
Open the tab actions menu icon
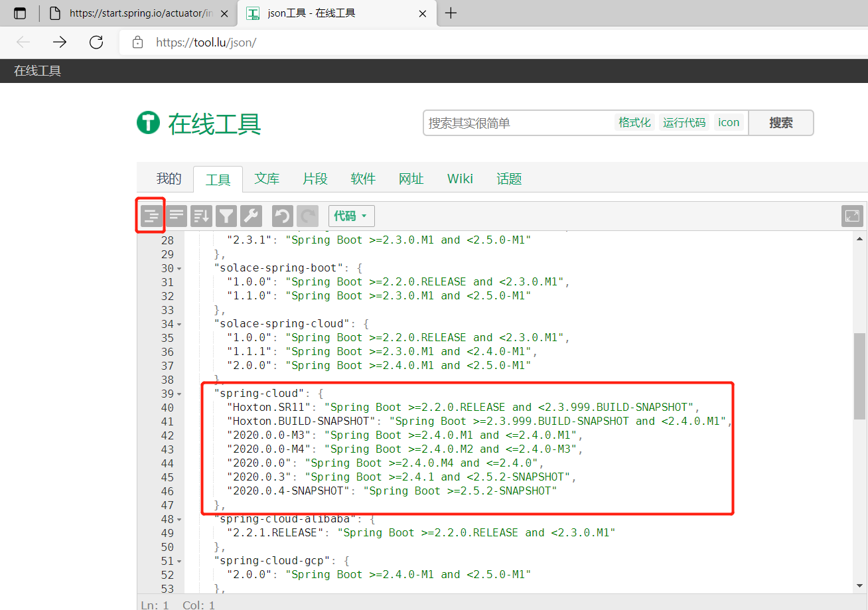(21, 13)
